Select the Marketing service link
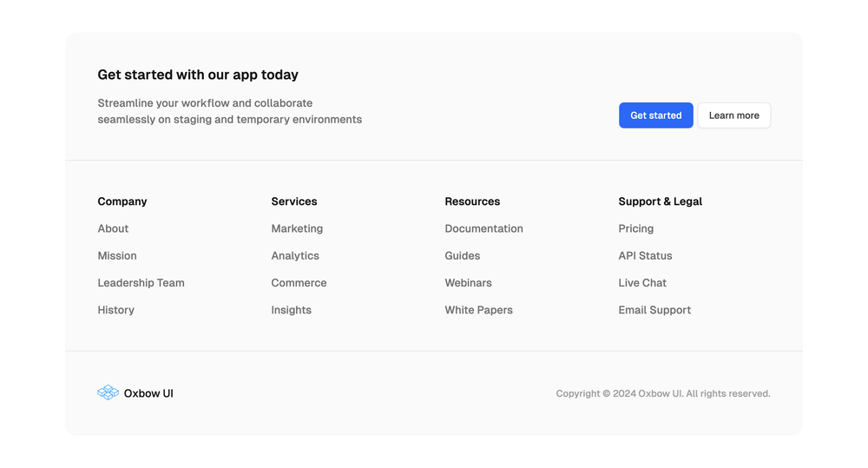The image size is (868, 468). tap(297, 228)
